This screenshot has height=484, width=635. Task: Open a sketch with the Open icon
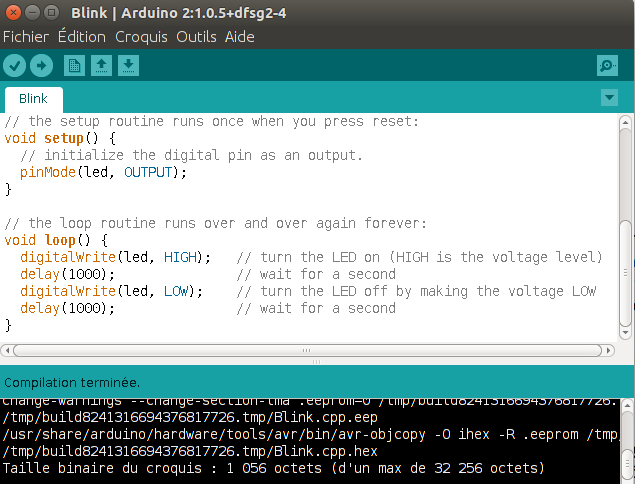click(x=101, y=66)
